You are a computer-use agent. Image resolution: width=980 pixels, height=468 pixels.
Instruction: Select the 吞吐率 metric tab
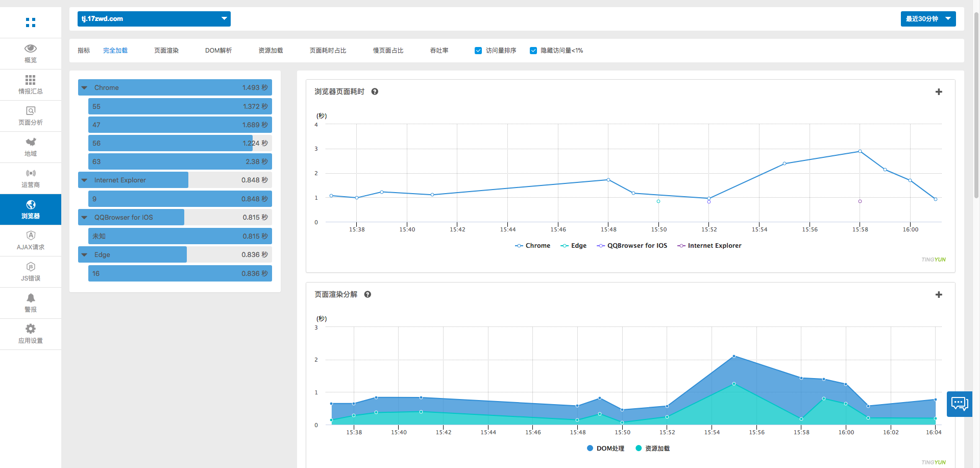439,51
